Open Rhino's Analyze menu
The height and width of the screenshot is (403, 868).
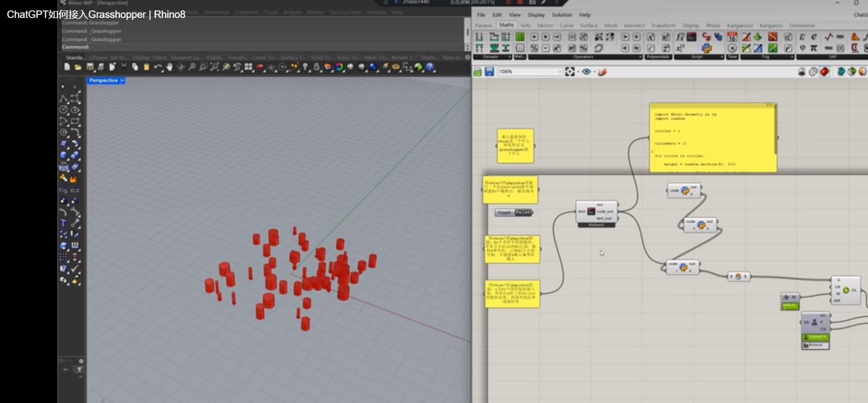(x=292, y=12)
